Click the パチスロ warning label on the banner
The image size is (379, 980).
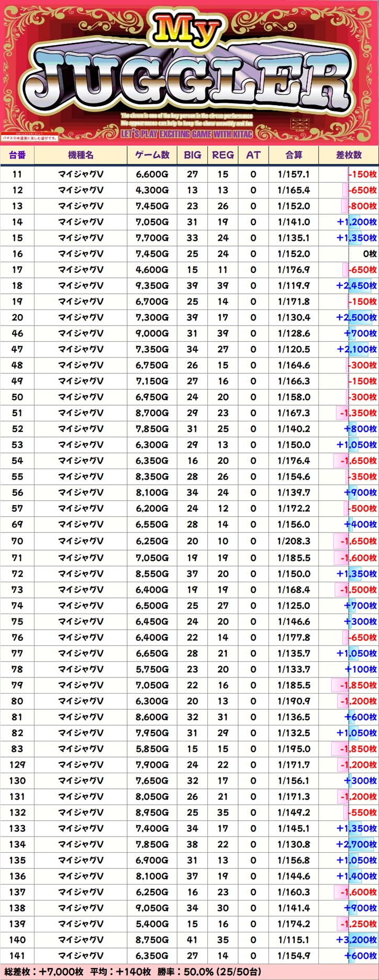tap(29, 138)
